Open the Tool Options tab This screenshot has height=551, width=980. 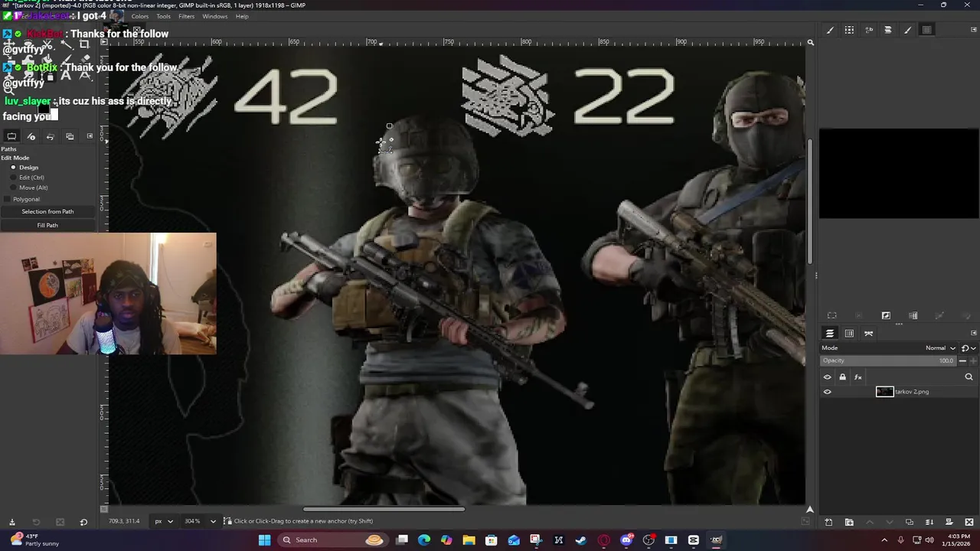11,136
